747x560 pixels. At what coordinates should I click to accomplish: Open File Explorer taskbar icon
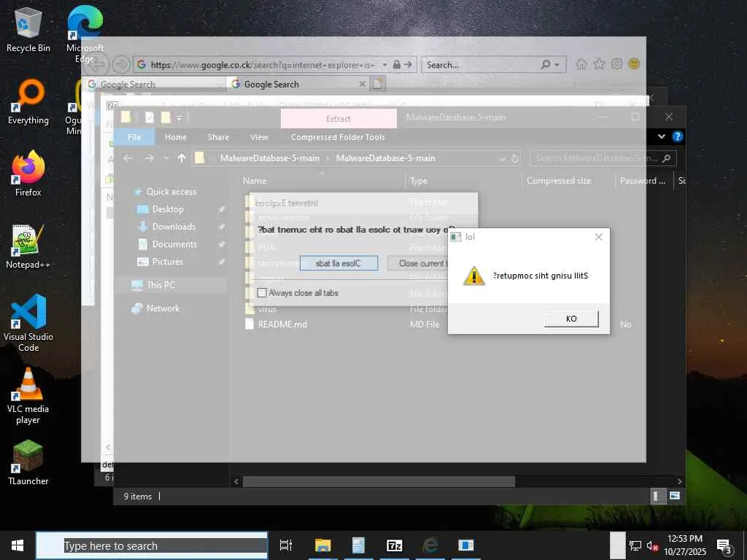(323, 545)
